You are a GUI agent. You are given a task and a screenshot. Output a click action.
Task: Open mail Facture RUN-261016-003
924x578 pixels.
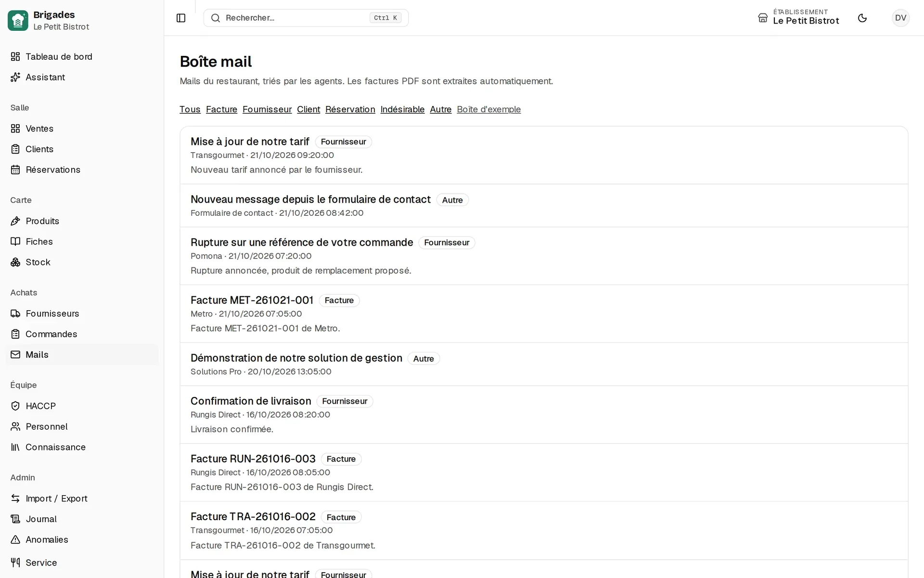coord(544,473)
